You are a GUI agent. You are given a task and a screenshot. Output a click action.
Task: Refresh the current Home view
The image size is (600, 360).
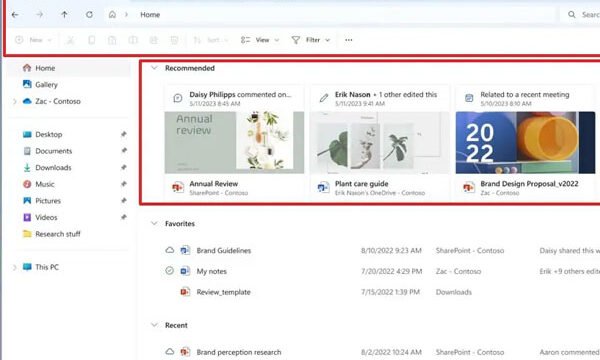(x=89, y=15)
